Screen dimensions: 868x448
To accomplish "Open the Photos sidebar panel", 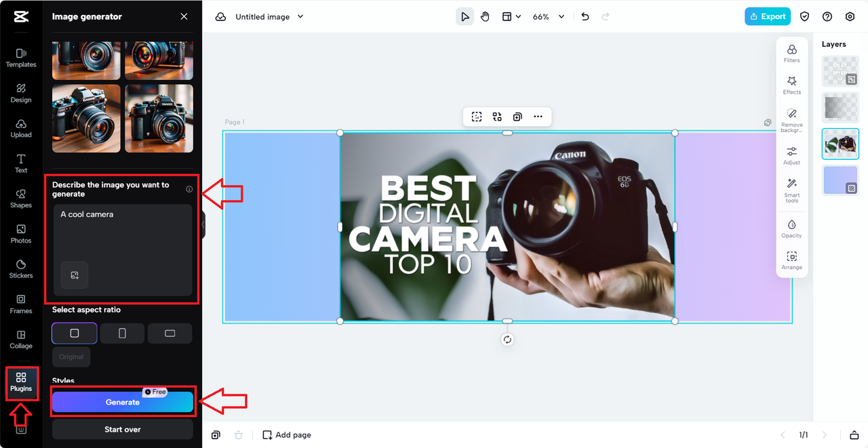I will coord(21,234).
